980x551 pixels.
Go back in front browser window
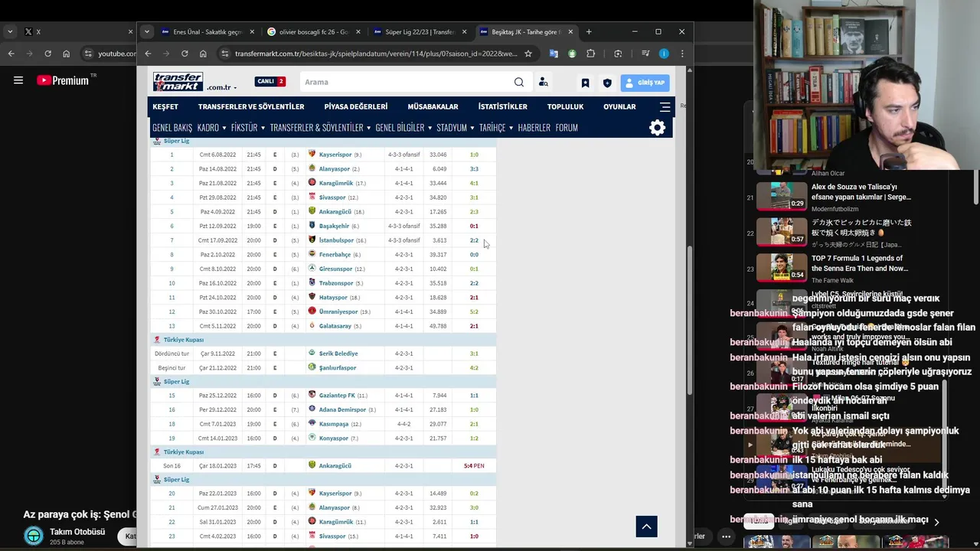coord(148,54)
